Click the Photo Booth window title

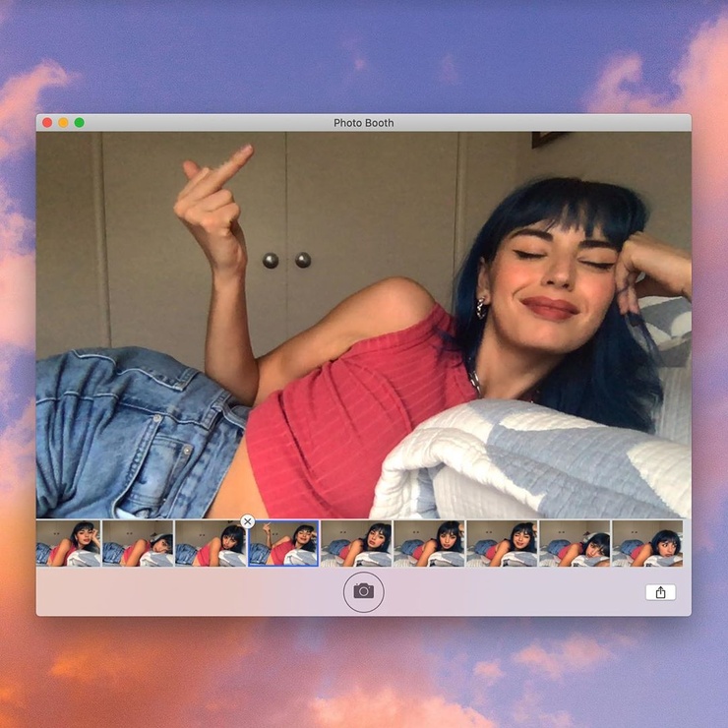tap(364, 123)
